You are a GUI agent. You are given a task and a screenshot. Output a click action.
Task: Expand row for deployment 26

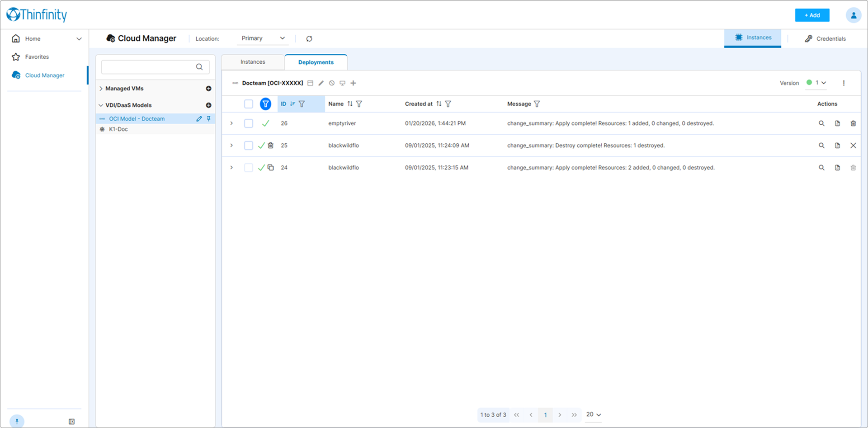[231, 123]
